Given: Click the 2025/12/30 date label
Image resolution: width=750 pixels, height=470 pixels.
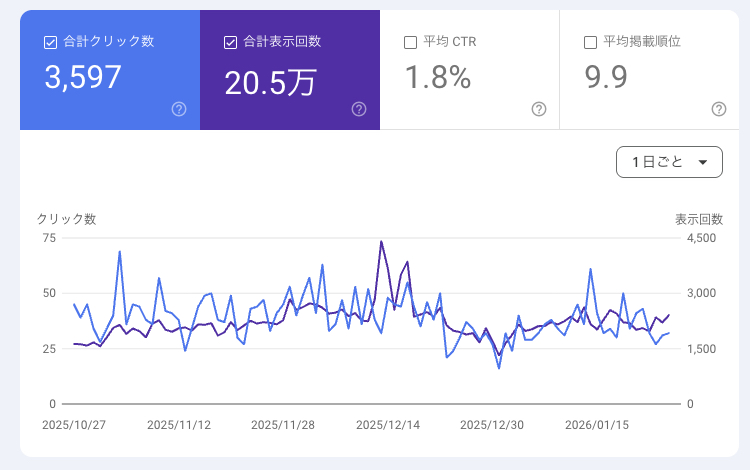Looking at the screenshot, I should (491, 424).
